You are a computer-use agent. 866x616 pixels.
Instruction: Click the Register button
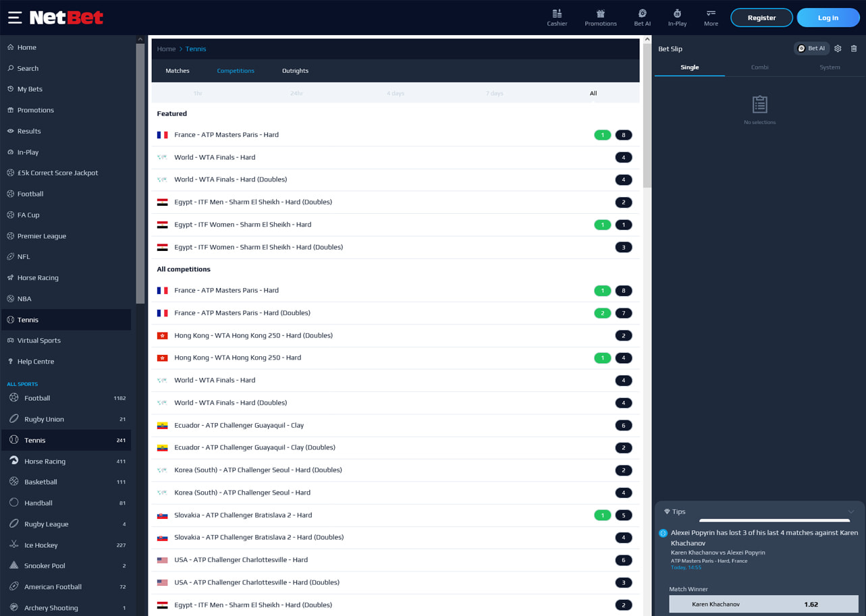point(761,18)
